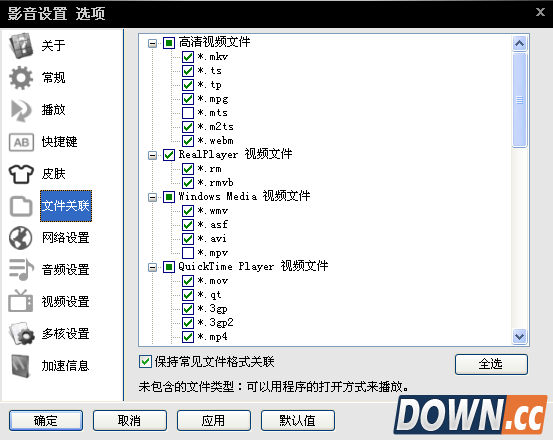Open the 网络设置 page
Screen dimensions: 553x440
(65, 238)
